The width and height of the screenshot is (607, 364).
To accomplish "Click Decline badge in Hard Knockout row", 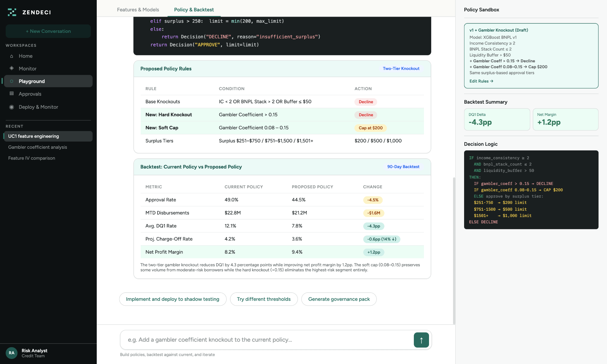I will click(x=366, y=115).
